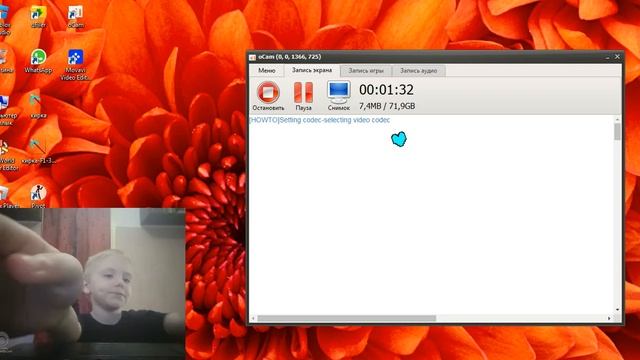The width and height of the screenshot is (640, 360).
Task: Click the webcam preview thumbnail
Action: (93, 284)
